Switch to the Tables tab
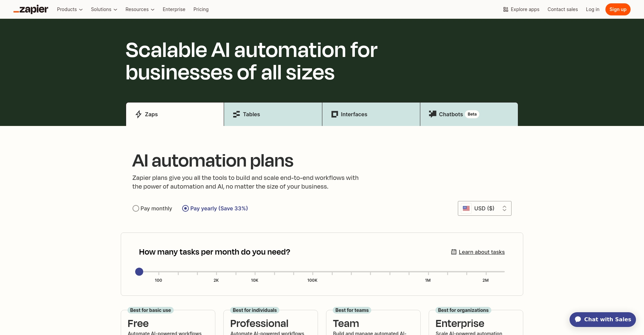644x335 pixels. coord(273,114)
